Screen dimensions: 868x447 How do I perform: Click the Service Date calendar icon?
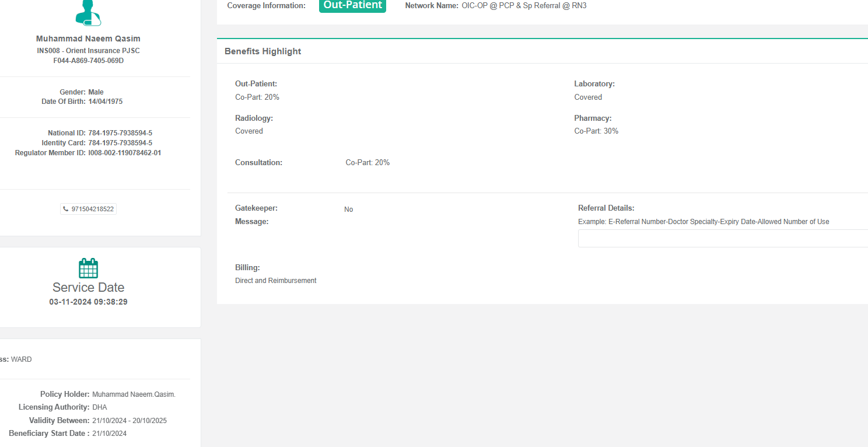[x=88, y=268]
